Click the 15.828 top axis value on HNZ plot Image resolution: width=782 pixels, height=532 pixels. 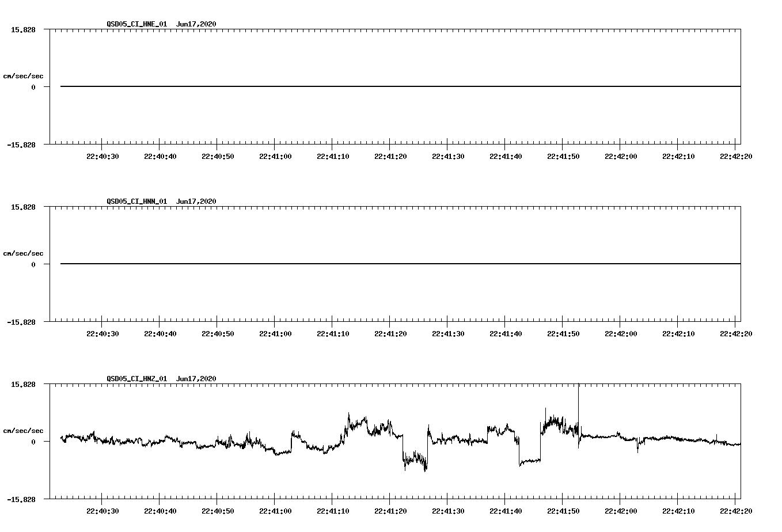23,384
